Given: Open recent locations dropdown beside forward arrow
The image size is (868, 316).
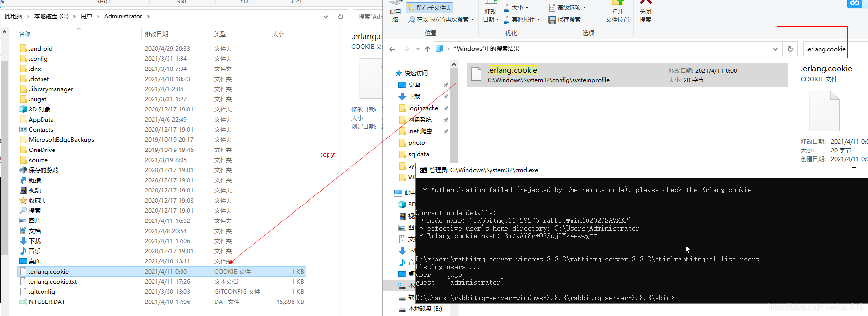Looking at the screenshot, I should point(418,49).
